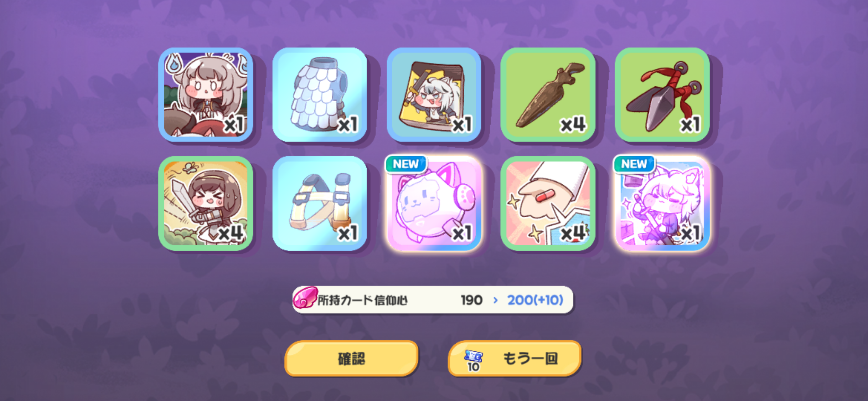Select the chef hat hand card x4
868x401 pixels.
coord(548,204)
